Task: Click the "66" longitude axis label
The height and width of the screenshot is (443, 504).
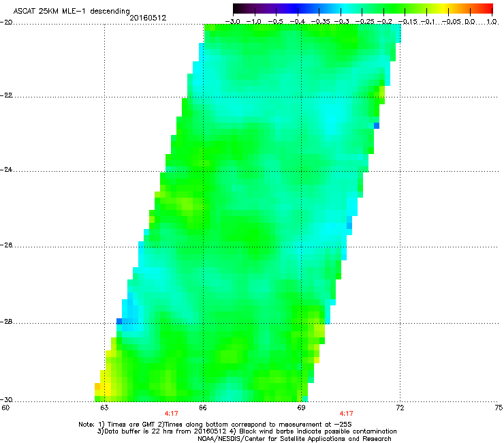Action: (203, 408)
